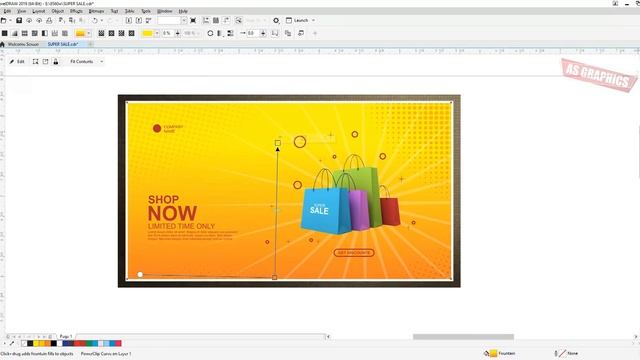Pick the green swatch in the document palette

89,344
